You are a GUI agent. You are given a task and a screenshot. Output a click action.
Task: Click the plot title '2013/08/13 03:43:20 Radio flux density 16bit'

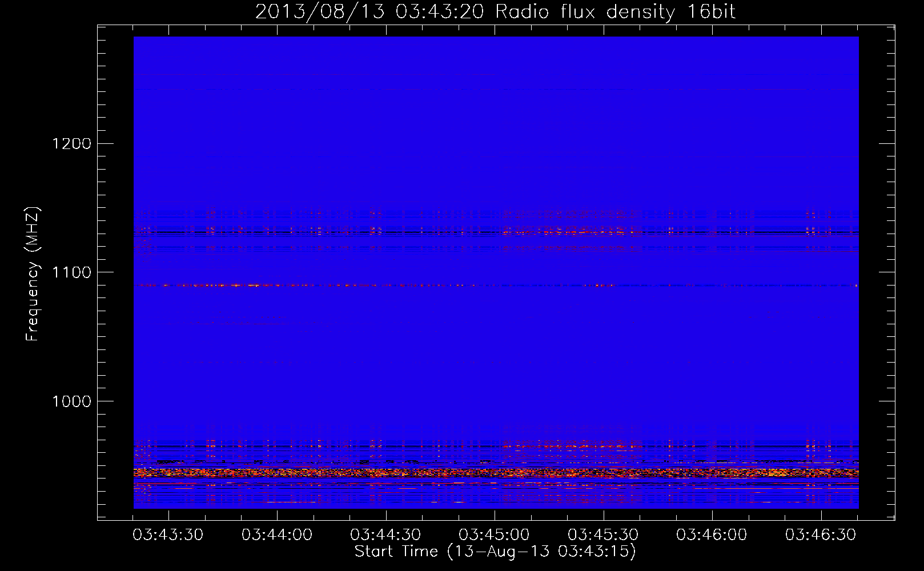(495, 12)
